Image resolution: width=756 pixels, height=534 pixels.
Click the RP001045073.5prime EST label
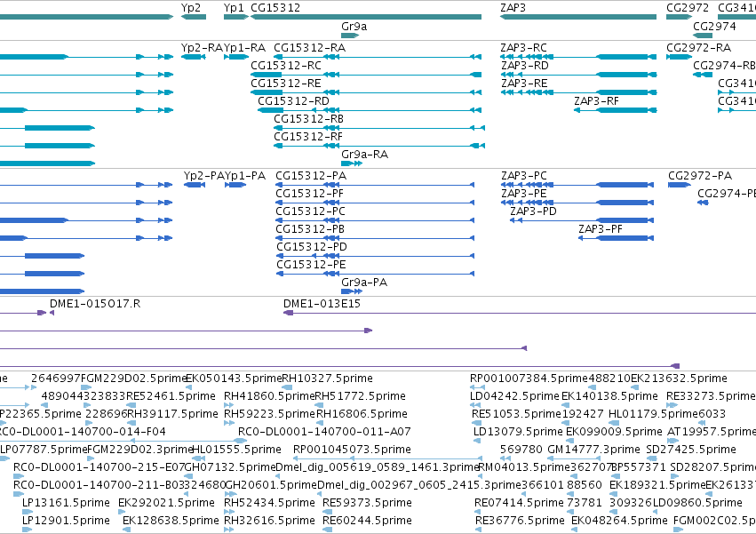(352, 450)
